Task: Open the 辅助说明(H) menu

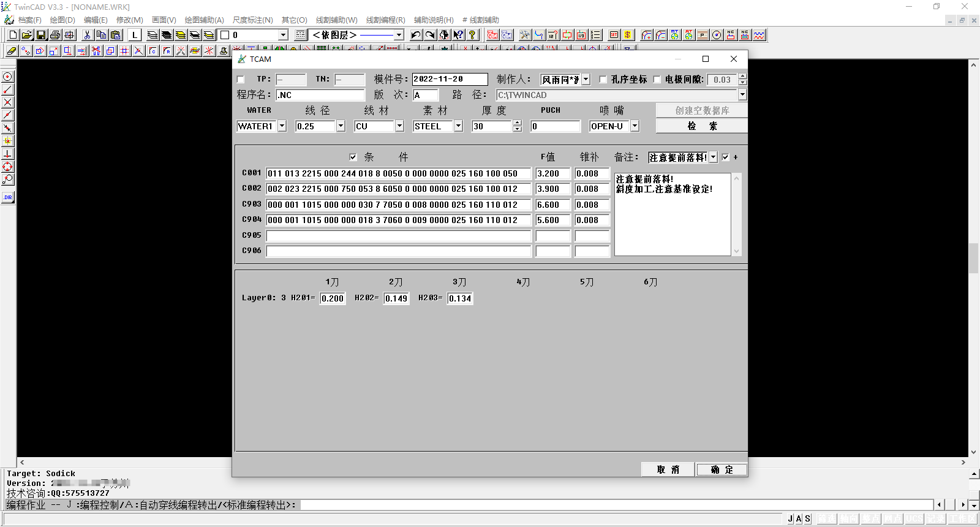Action: coord(434,20)
